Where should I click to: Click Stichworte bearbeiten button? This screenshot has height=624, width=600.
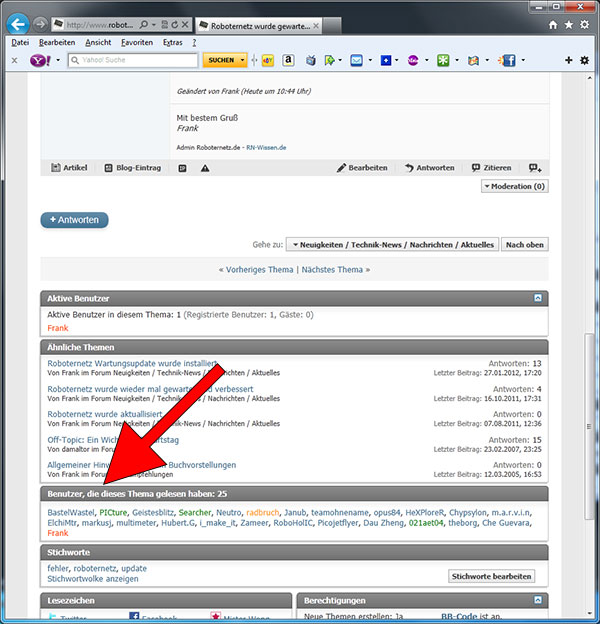tap(491, 576)
